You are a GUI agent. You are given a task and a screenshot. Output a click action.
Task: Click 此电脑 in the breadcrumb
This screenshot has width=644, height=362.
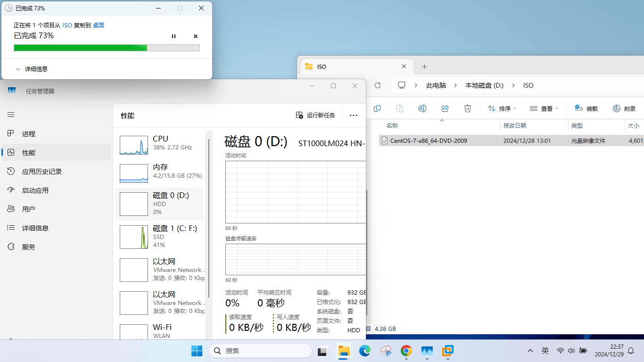[x=436, y=85]
